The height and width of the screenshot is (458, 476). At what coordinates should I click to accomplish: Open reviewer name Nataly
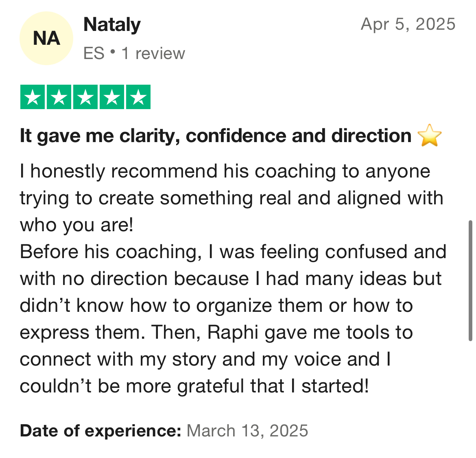[x=112, y=24]
